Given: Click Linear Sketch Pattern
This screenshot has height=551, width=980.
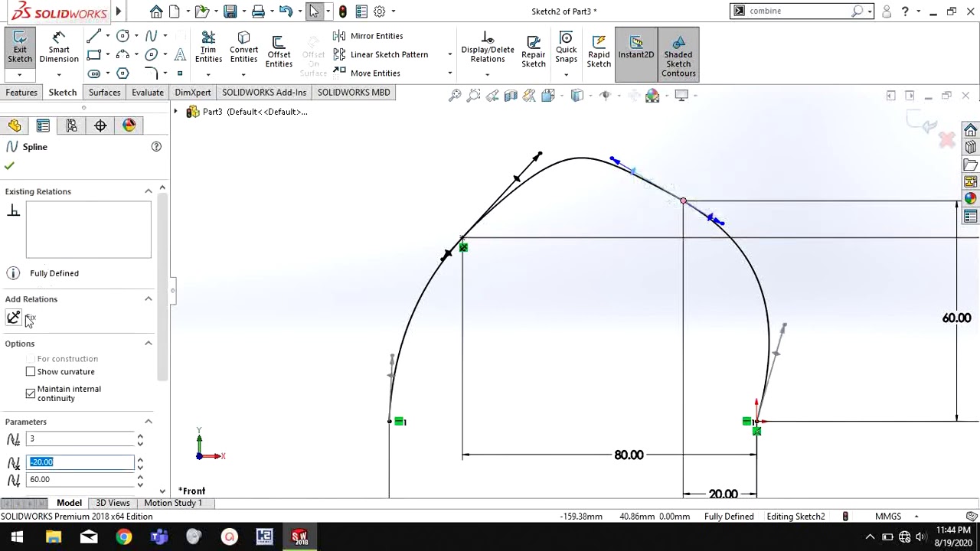Looking at the screenshot, I should click(381, 54).
